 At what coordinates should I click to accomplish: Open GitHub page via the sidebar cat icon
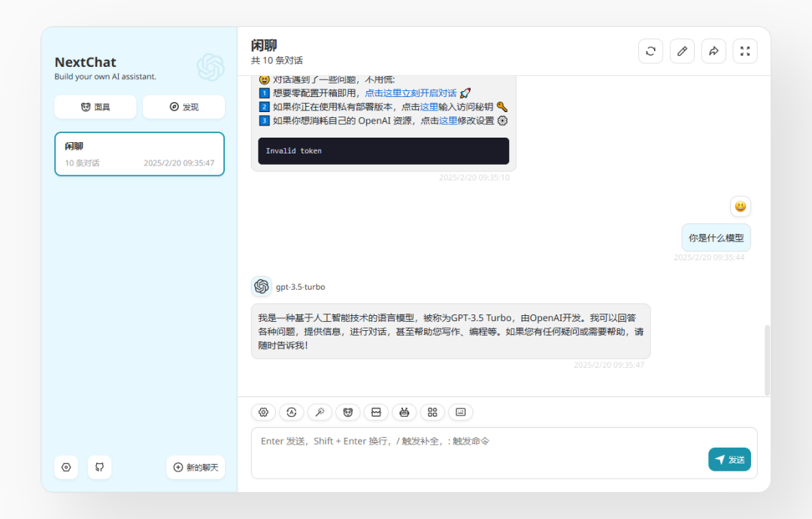pyautogui.click(x=99, y=467)
